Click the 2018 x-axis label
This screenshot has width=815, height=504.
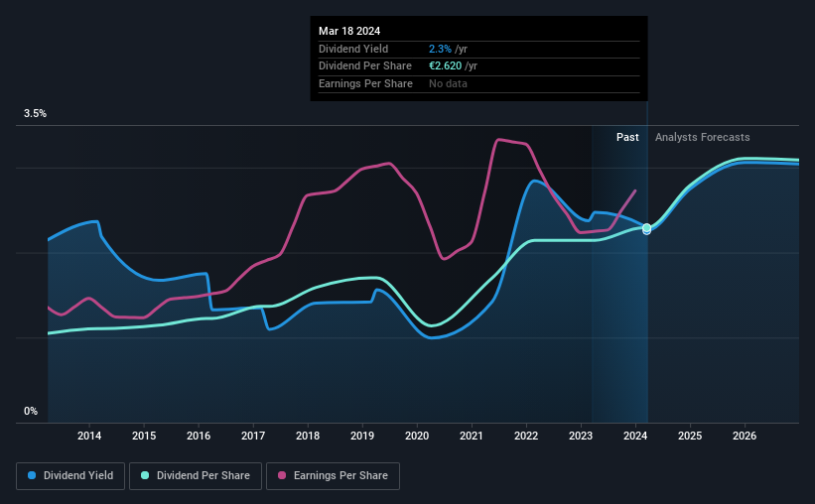pyautogui.click(x=308, y=436)
